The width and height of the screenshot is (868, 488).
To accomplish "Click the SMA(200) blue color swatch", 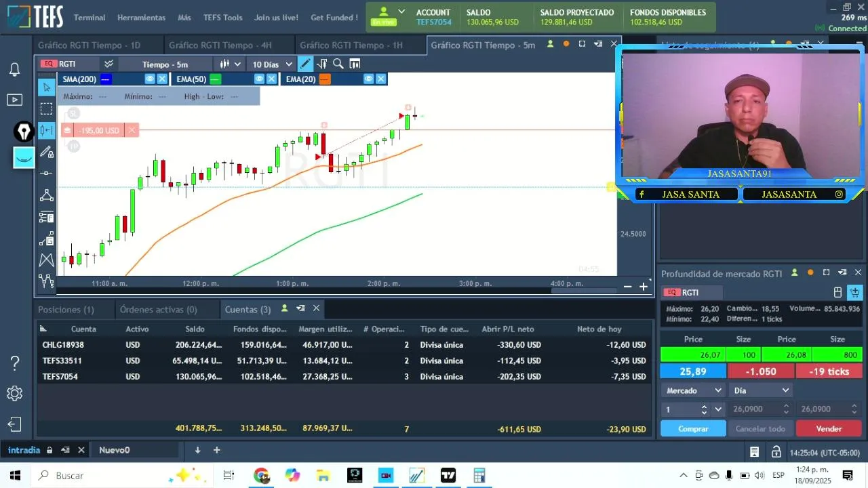I will (x=105, y=79).
